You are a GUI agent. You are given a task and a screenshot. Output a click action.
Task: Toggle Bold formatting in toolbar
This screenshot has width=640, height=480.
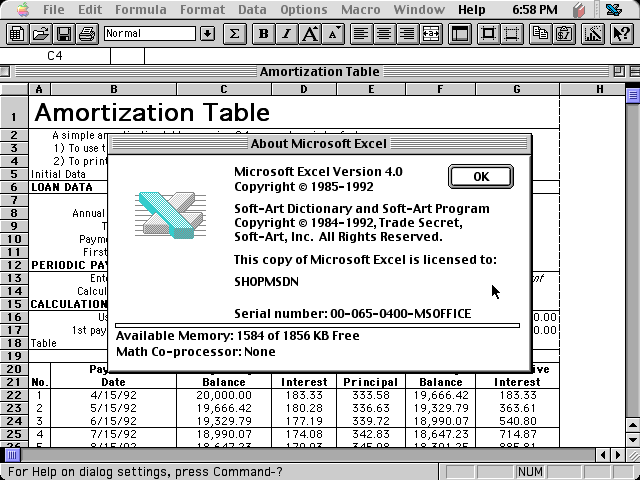[x=264, y=33]
